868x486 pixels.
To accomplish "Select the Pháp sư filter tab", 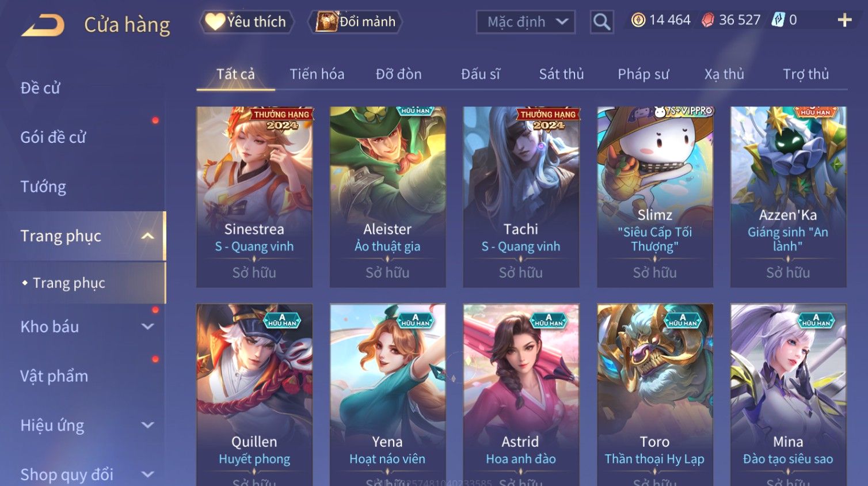I will [644, 74].
